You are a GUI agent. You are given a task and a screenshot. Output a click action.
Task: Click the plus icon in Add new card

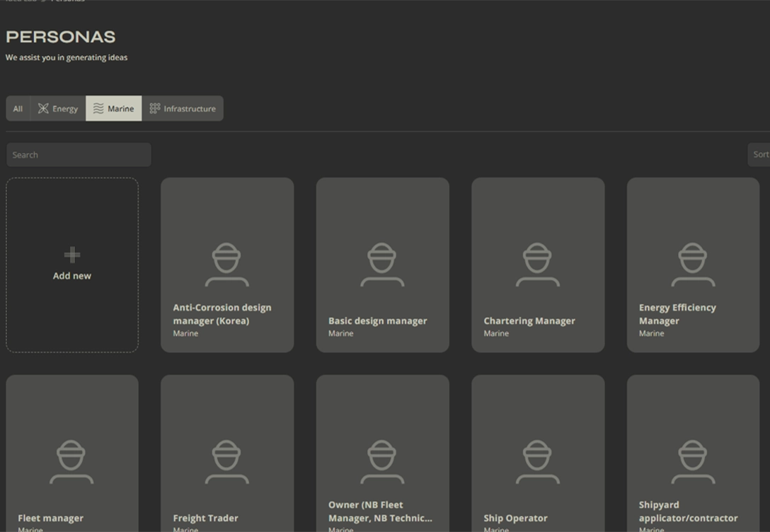(71, 255)
